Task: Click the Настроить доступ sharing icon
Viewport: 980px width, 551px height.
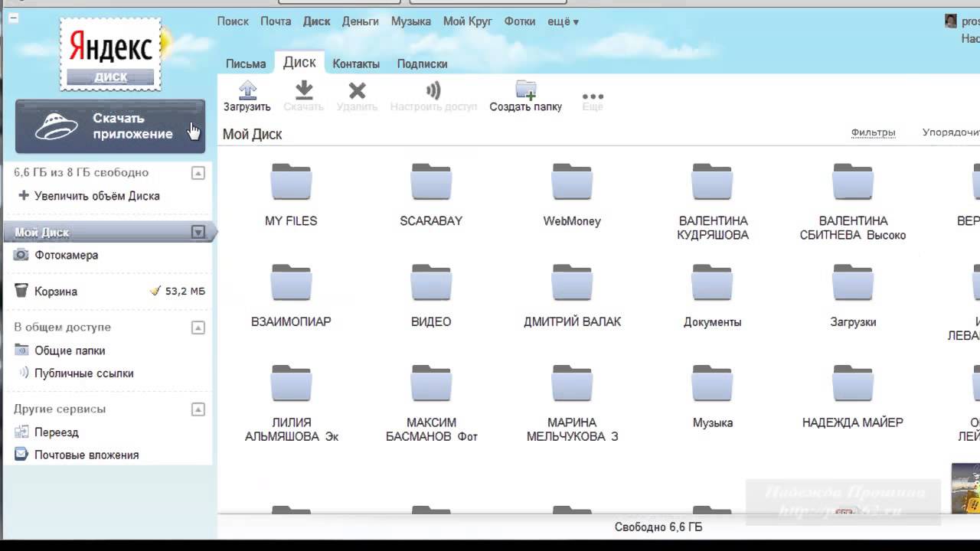Action: click(433, 91)
